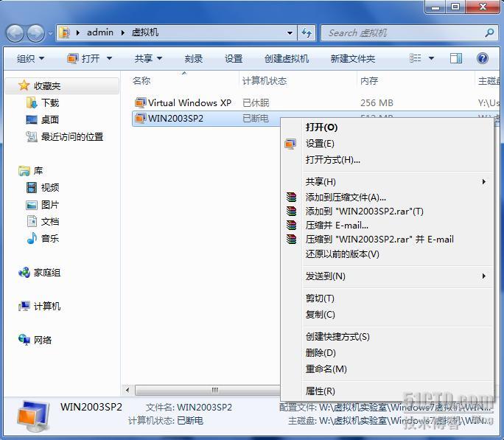Click the 家庭组 homegroup icon
The image size is (504, 440).
24,273
